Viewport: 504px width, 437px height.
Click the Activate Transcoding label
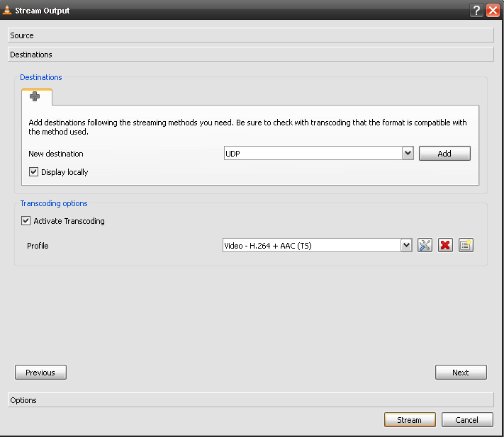[69, 221]
